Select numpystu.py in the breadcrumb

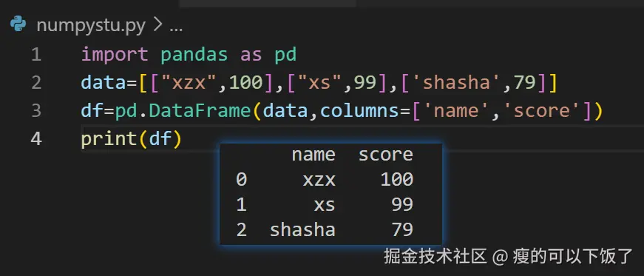coord(91,26)
